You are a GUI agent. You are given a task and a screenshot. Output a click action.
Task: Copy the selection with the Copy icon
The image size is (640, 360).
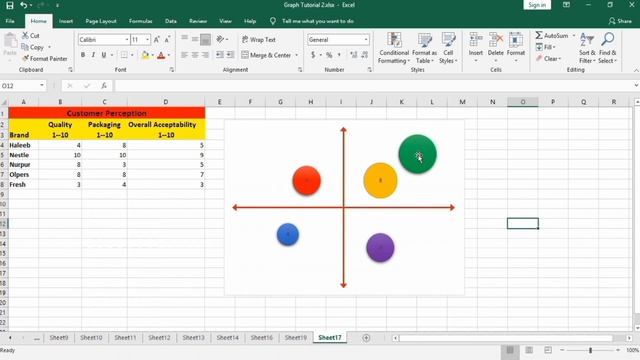25,47
